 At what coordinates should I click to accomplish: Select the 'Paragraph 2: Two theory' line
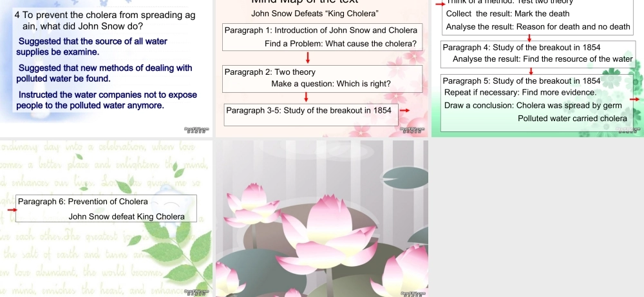click(270, 72)
